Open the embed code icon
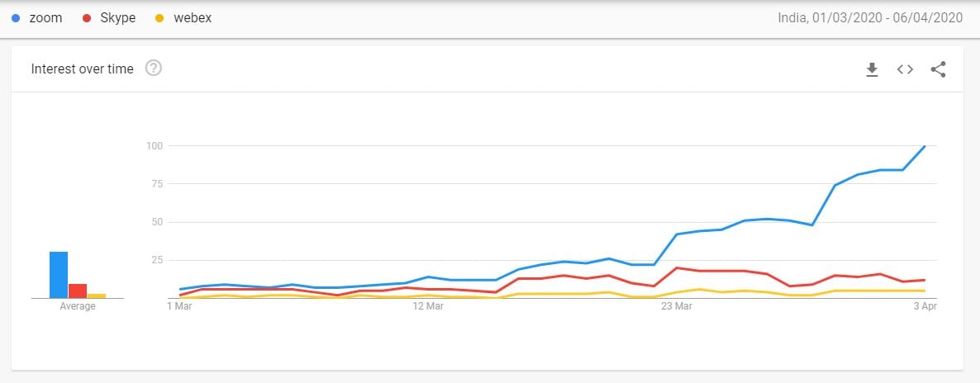The image size is (980, 383). [905, 70]
